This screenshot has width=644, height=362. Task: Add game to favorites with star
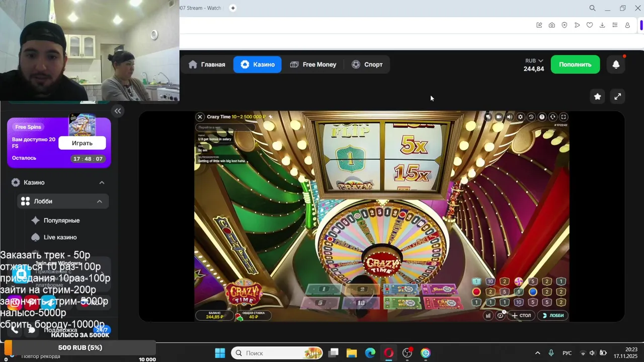(x=597, y=97)
